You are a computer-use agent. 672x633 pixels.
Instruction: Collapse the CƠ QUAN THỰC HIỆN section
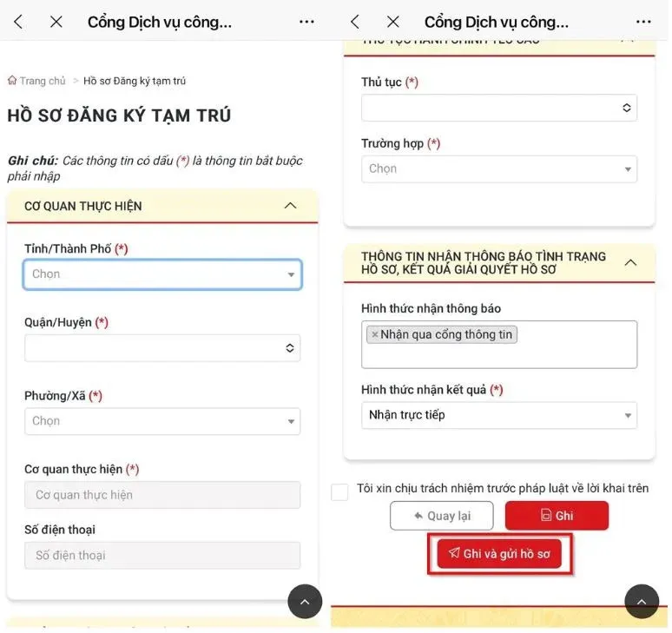point(290,206)
